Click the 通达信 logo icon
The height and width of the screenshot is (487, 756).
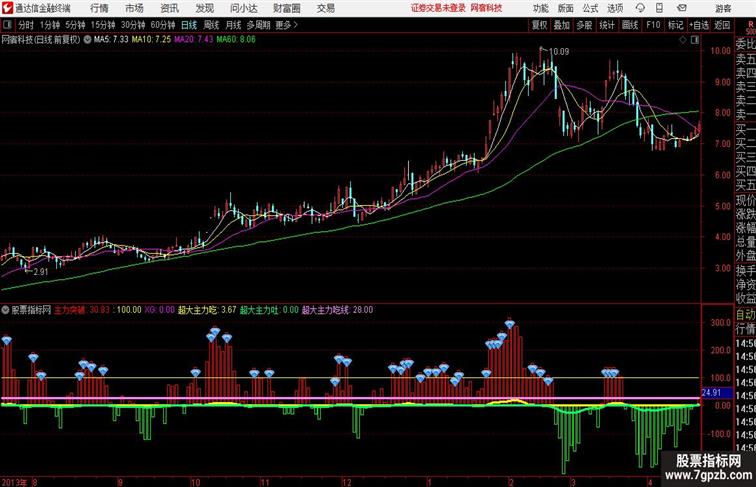pyautogui.click(x=7, y=8)
